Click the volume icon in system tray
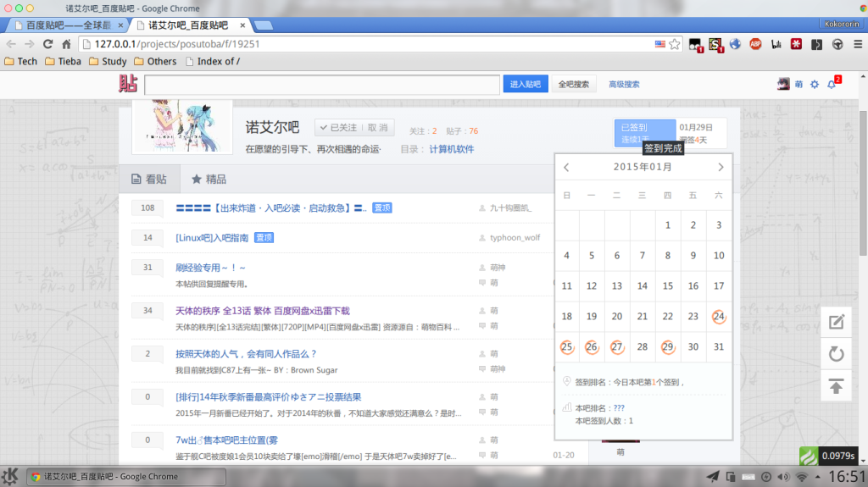868x487 pixels. click(783, 477)
